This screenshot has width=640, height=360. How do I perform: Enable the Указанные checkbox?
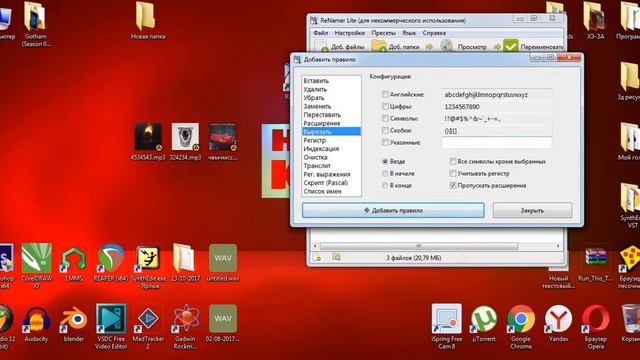pos(385,142)
